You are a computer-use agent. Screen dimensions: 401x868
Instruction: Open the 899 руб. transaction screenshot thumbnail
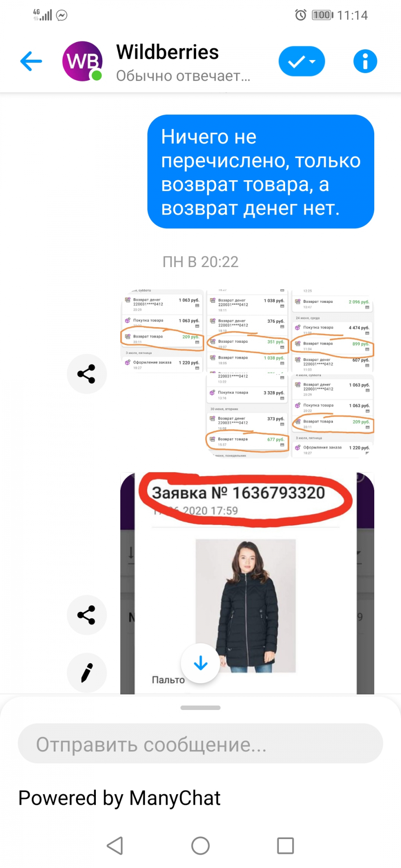(x=332, y=331)
